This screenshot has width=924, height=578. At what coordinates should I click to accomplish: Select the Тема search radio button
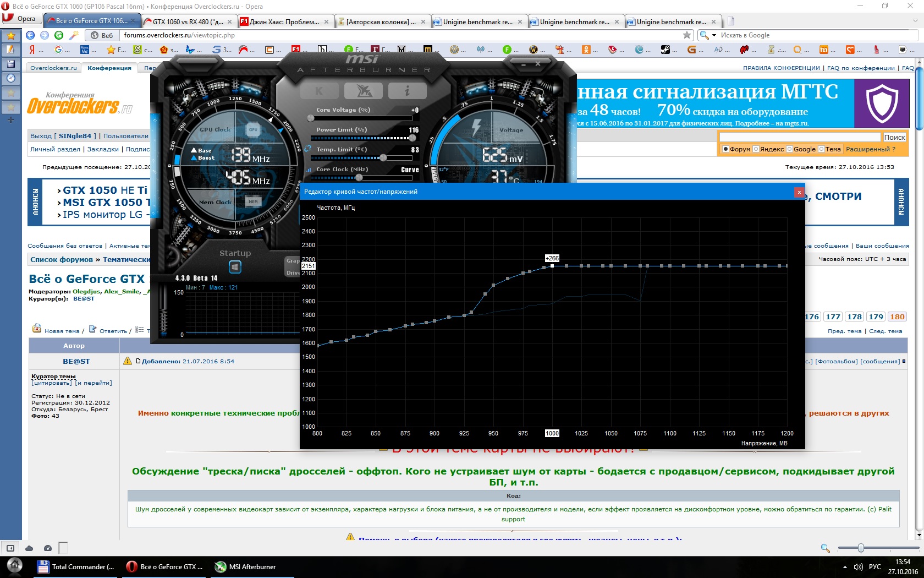[821, 149]
